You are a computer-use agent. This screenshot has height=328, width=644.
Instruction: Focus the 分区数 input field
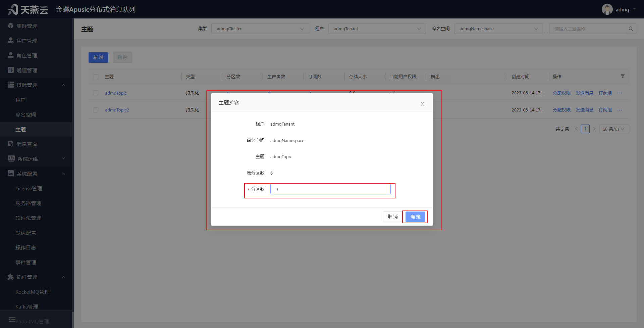pos(330,189)
